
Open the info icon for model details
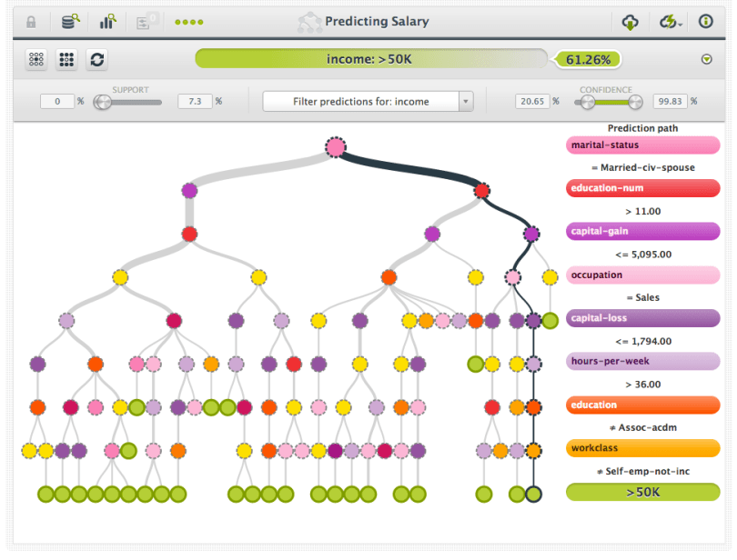pyautogui.click(x=705, y=22)
